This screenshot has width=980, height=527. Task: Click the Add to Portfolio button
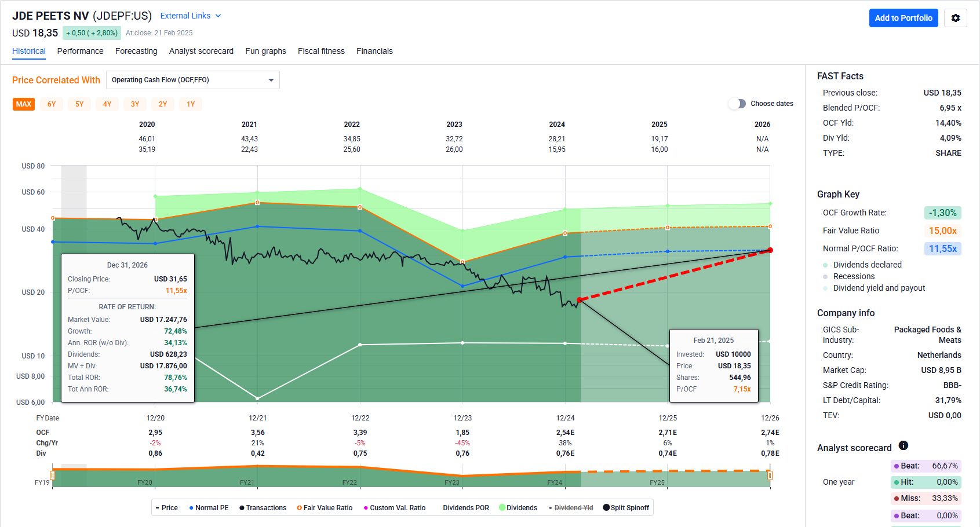(x=903, y=18)
